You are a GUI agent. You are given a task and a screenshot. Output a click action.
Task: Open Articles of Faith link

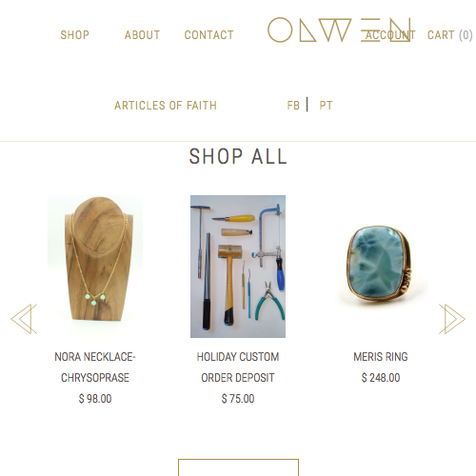(166, 106)
